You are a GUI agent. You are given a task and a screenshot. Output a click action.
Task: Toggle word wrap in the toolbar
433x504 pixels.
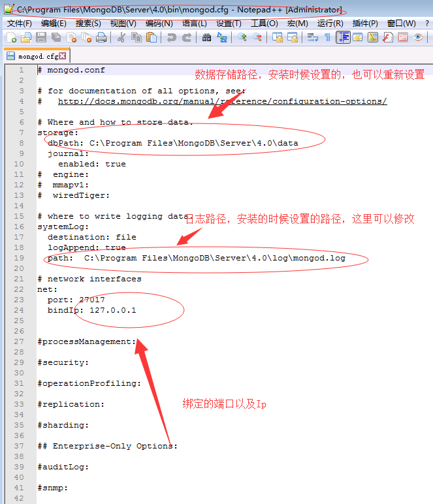[312, 38]
